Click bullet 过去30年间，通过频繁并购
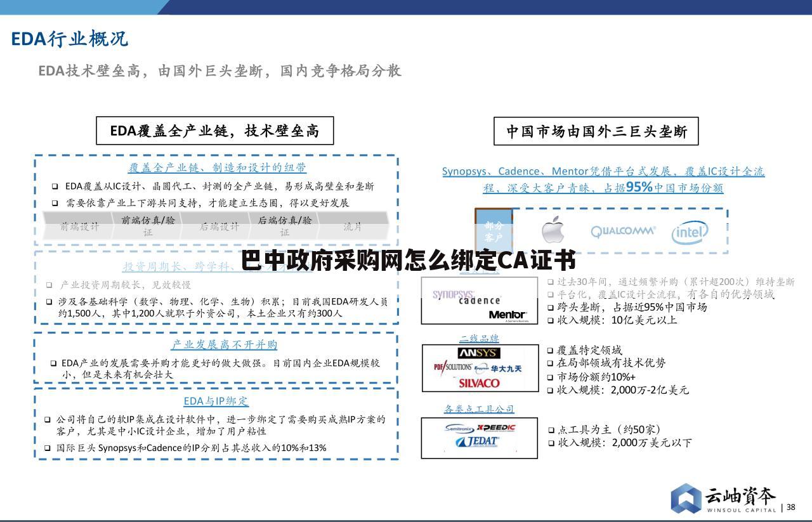Screen dimensions: 812x522 point(671,282)
